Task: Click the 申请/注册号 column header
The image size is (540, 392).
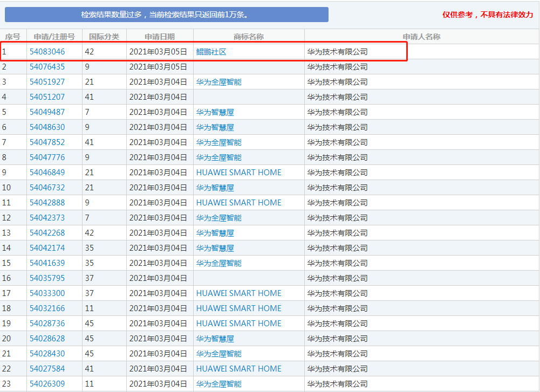Action: point(54,37)
